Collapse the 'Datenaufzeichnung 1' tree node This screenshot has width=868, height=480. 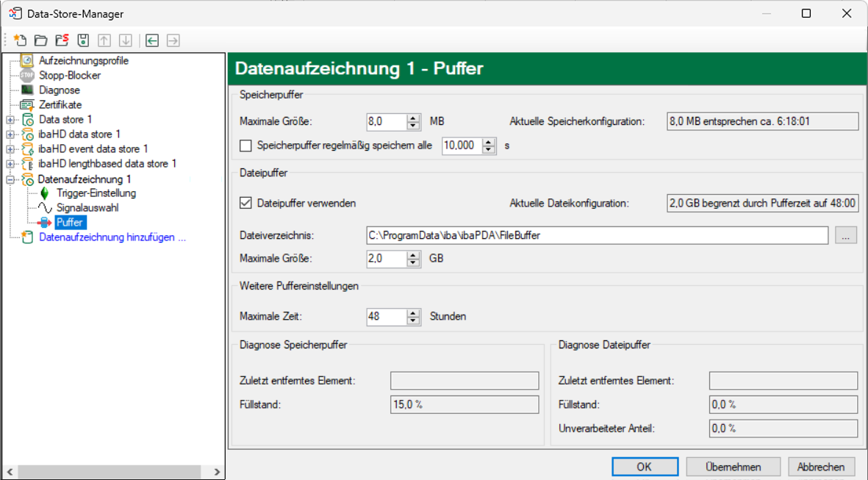pyautogui.click(x=10, y=179)
